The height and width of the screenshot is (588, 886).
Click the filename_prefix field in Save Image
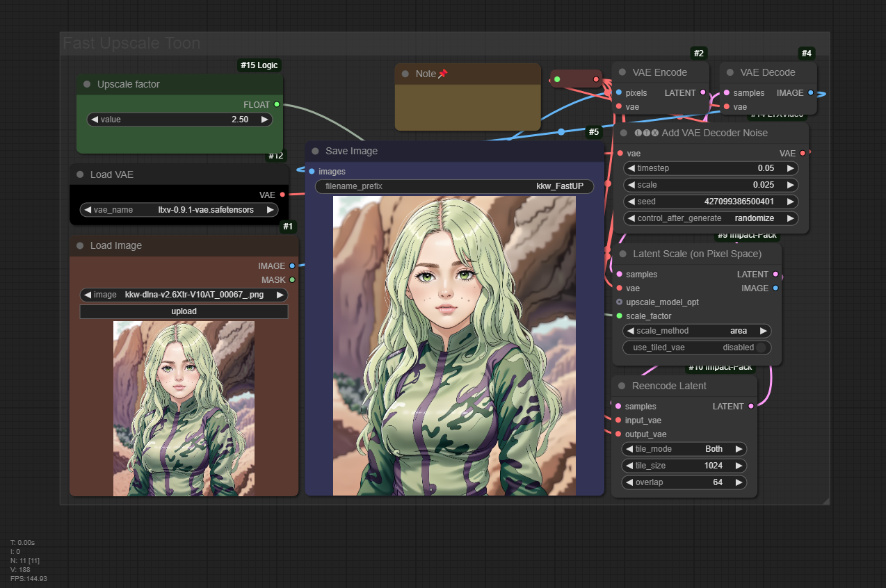(x=455, y=186)
